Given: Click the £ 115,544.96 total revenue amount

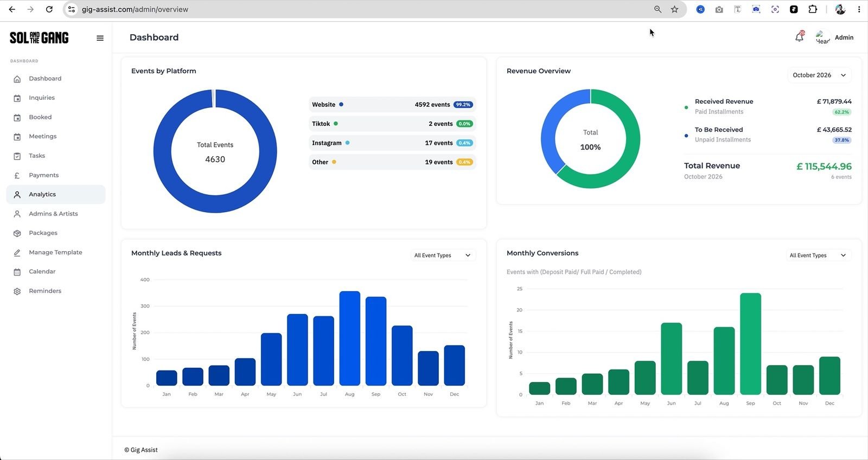Looking at the screenshot, I should [824, 167].
